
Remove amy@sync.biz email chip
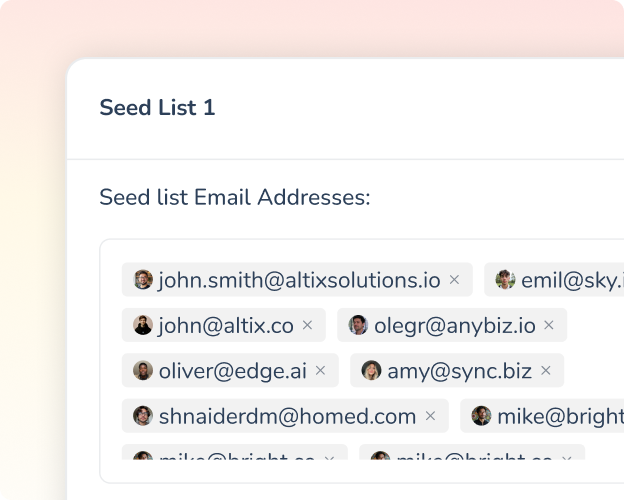(x=545, y=370)
